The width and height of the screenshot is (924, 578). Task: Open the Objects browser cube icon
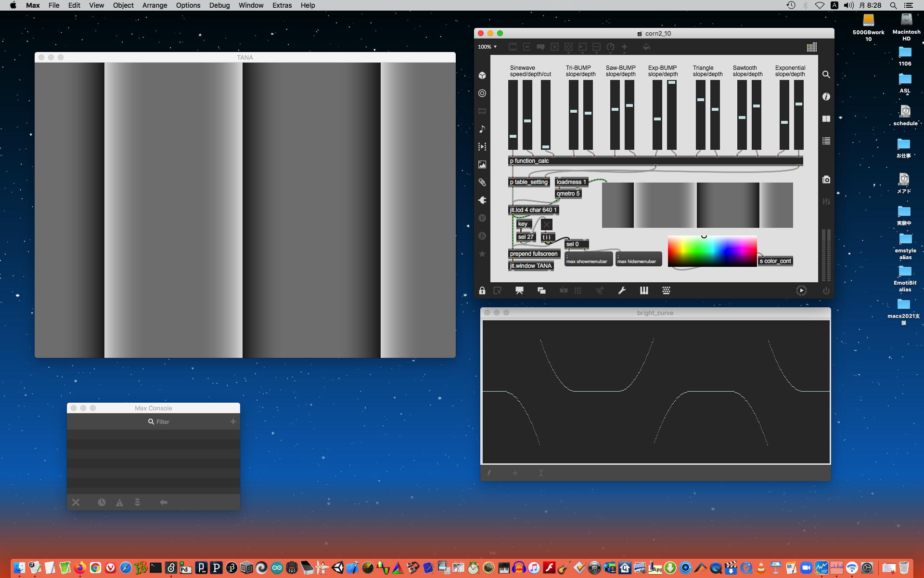(x=482, y=75)
